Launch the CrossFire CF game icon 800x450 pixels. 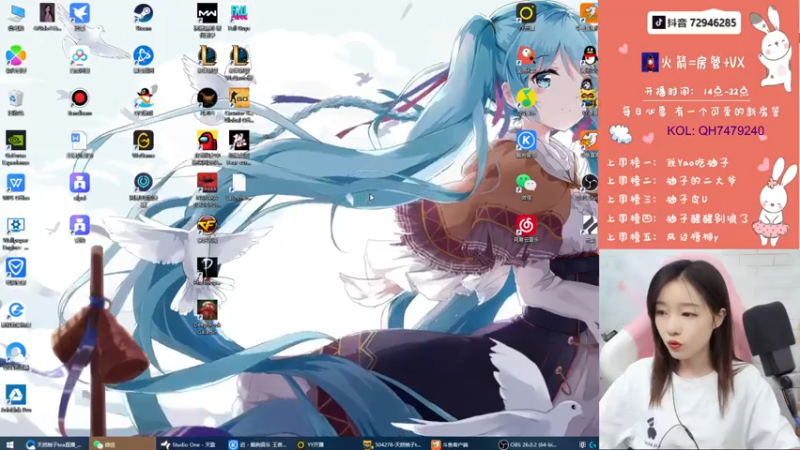(207, 225)
